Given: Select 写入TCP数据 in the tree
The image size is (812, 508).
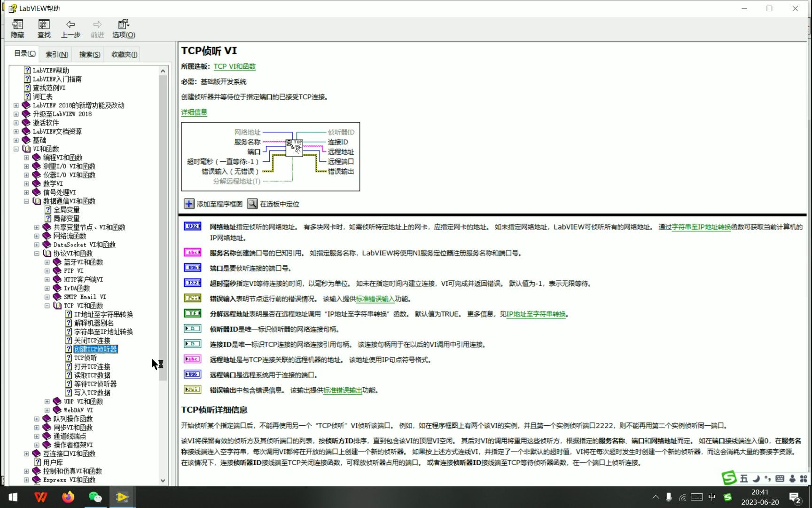Looking at the screenshot, I should click(x=92, y=392).
